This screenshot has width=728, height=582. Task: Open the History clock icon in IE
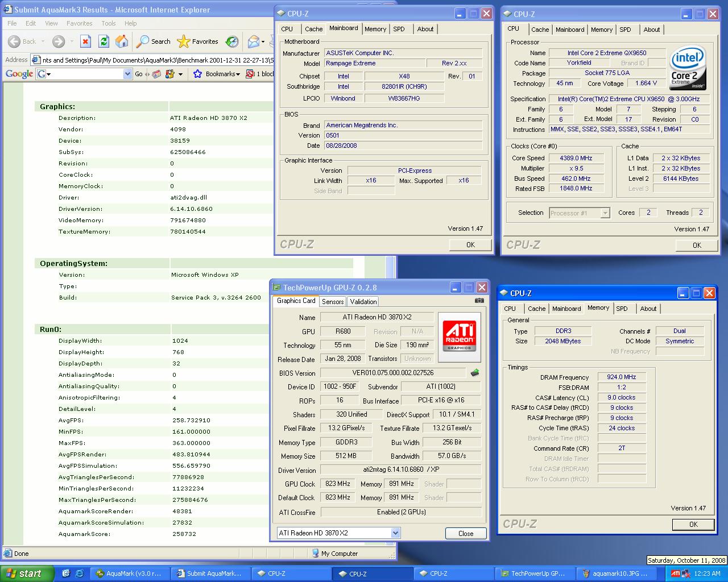232,41
